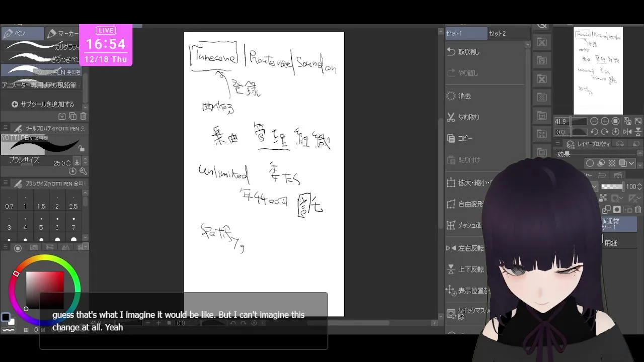The width and height of the screenshot is (644, 362).
Task: Delete sub tool with trash icon
Action: pyautogui.click(x=84, y=116)
